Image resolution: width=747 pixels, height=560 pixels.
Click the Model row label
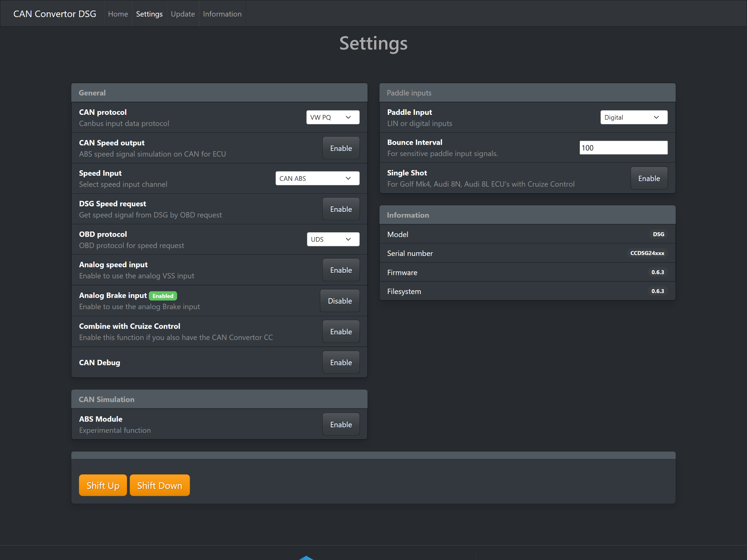click(398, 234)
